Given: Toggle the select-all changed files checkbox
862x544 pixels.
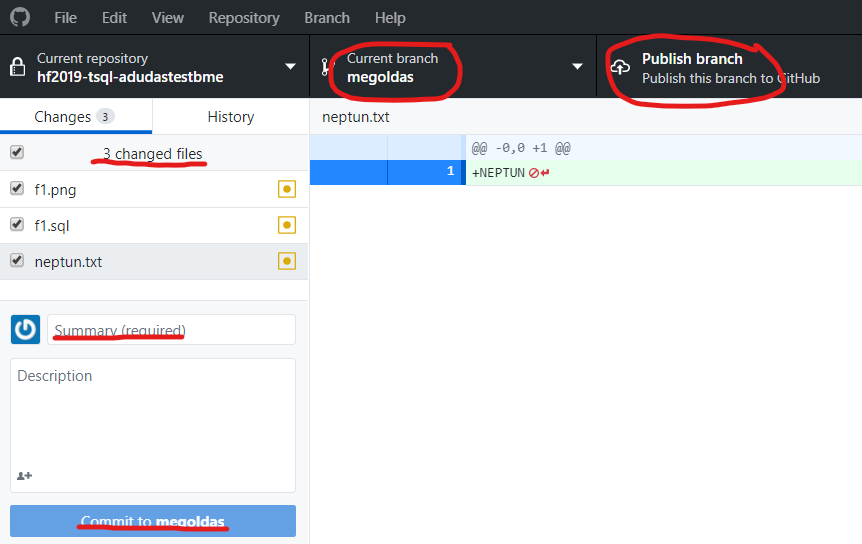Looking at the screenshot, I should tap(17, 152).
